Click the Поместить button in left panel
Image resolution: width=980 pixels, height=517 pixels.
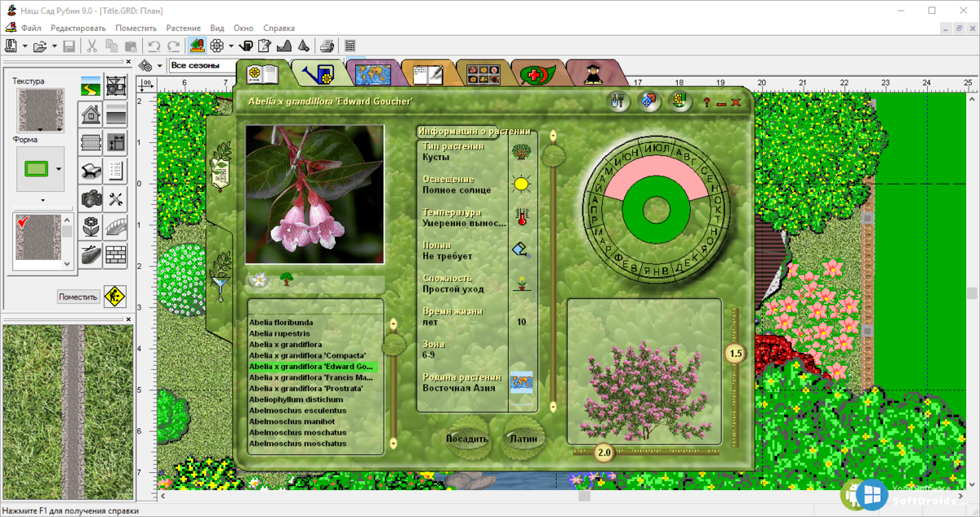(x=78, y=296)
